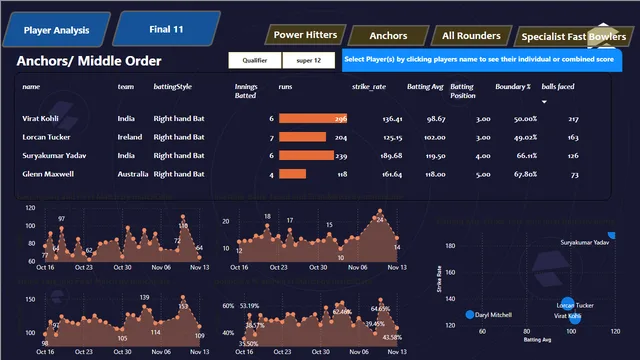Click the 97 data label on runs chart

click(x=61, y=219)
